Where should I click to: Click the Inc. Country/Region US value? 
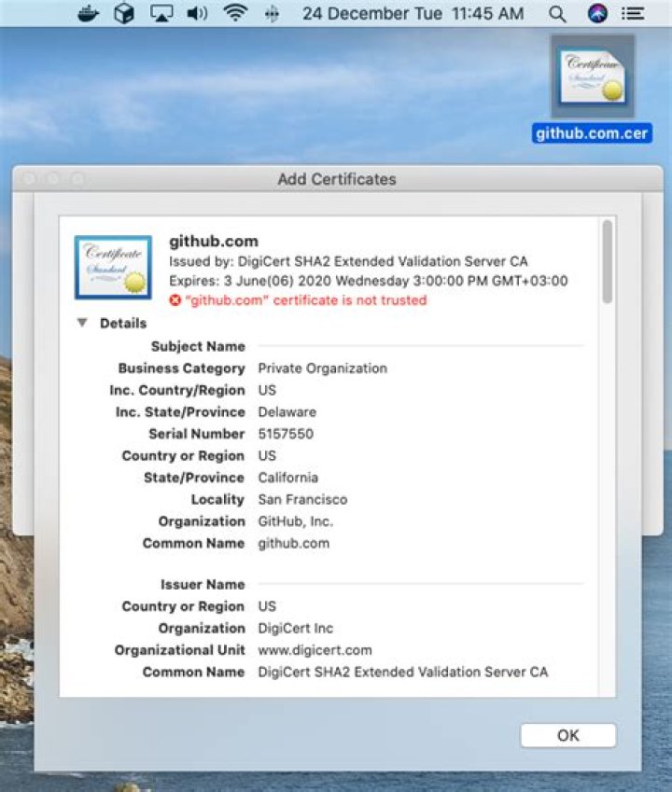(x=267, y=391)
